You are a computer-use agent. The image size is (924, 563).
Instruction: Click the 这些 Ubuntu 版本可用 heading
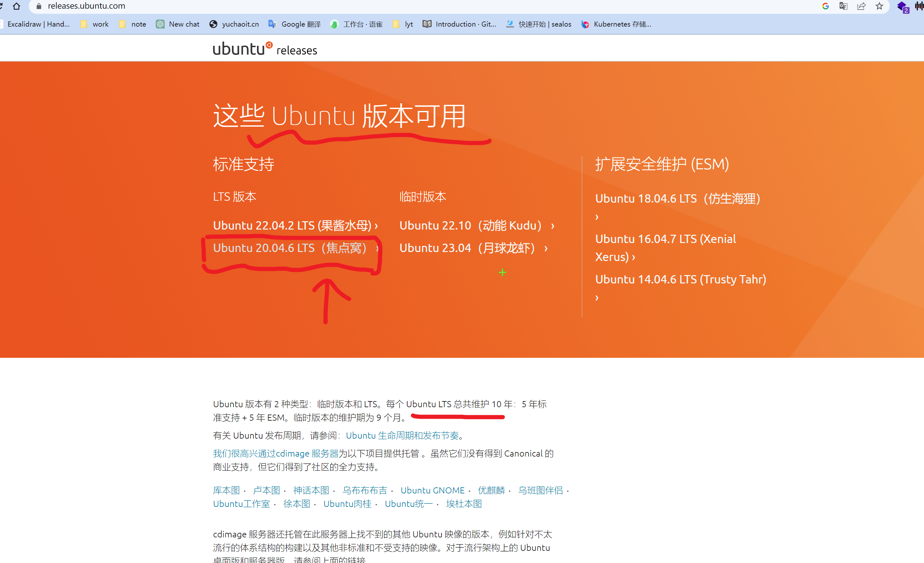click(339, 116)
